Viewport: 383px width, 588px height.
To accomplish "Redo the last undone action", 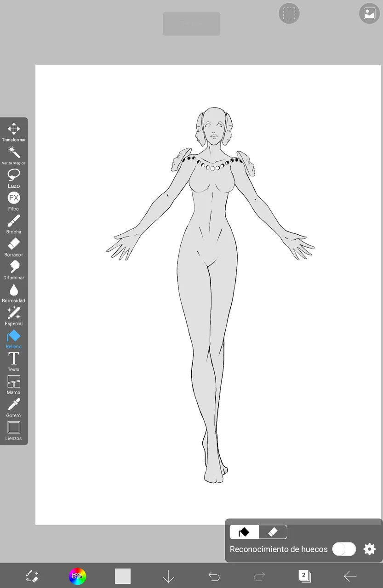I will coord(259,576).
